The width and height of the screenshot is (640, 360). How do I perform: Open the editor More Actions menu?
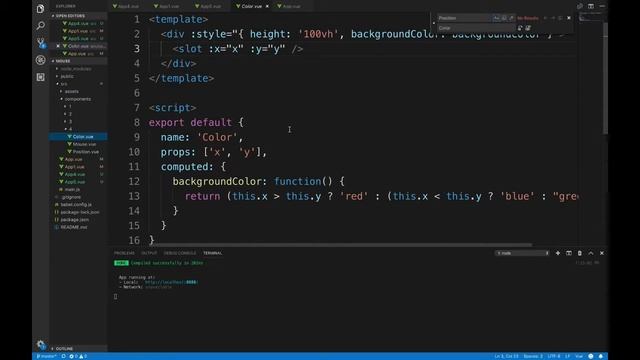click(602, 6)
